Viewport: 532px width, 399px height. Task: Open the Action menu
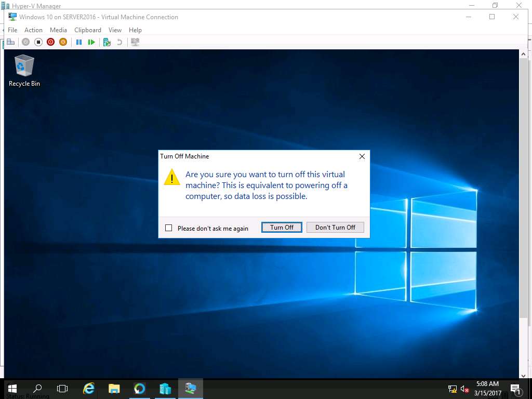[x=33, y=30]
